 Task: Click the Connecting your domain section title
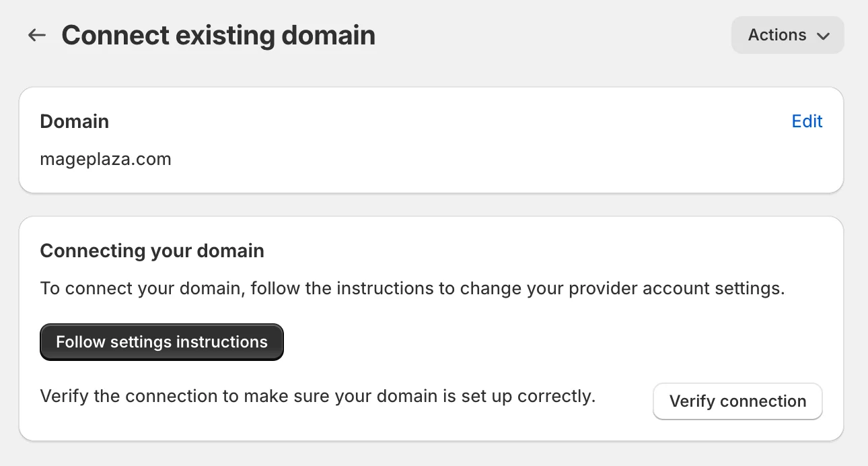pos(152,251)
